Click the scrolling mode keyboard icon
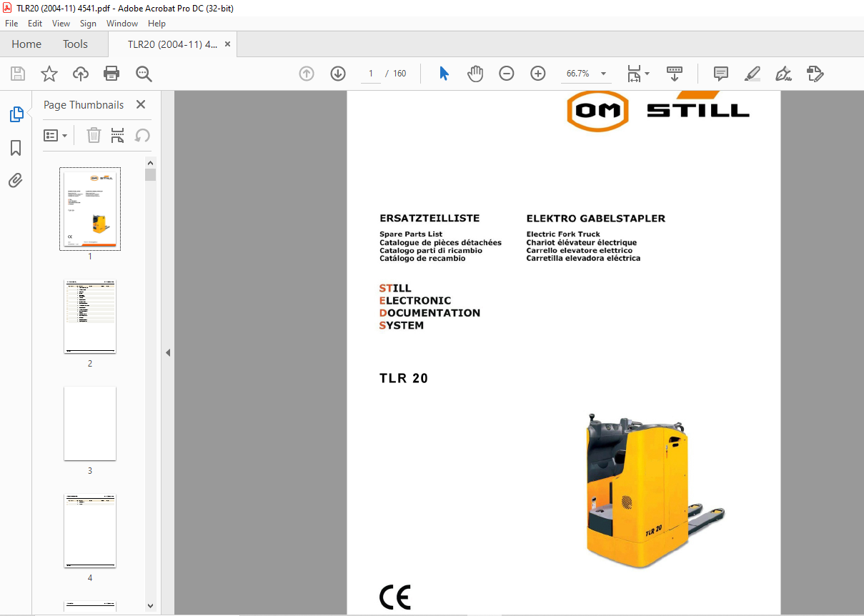864x616 pixels. [675, 74]
